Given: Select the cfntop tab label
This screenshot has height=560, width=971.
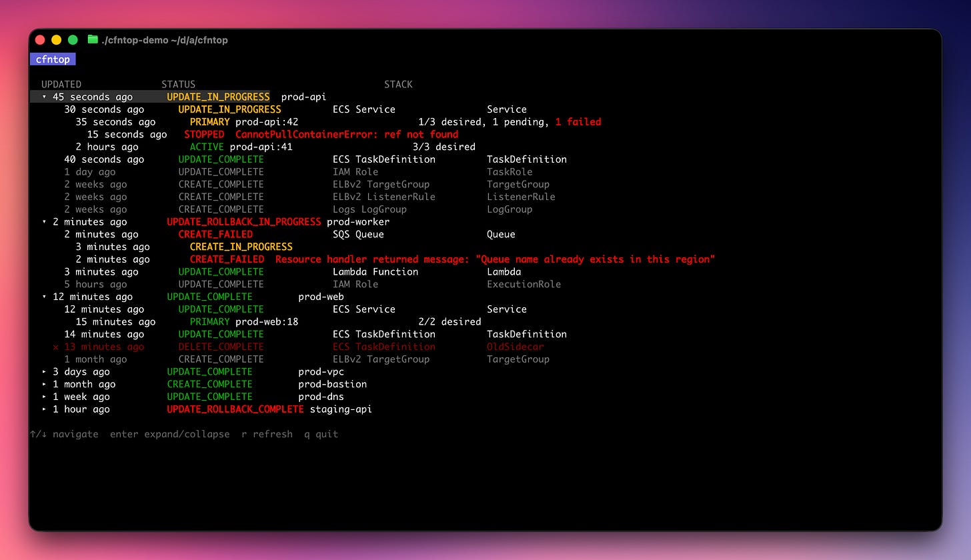Looking at the screenshot, I should 53,59.
